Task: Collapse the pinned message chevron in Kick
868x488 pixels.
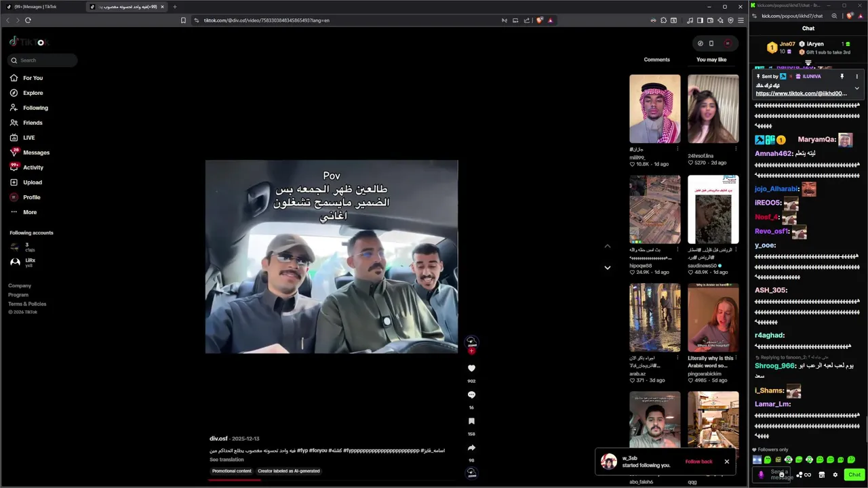Action: (856, 89)
